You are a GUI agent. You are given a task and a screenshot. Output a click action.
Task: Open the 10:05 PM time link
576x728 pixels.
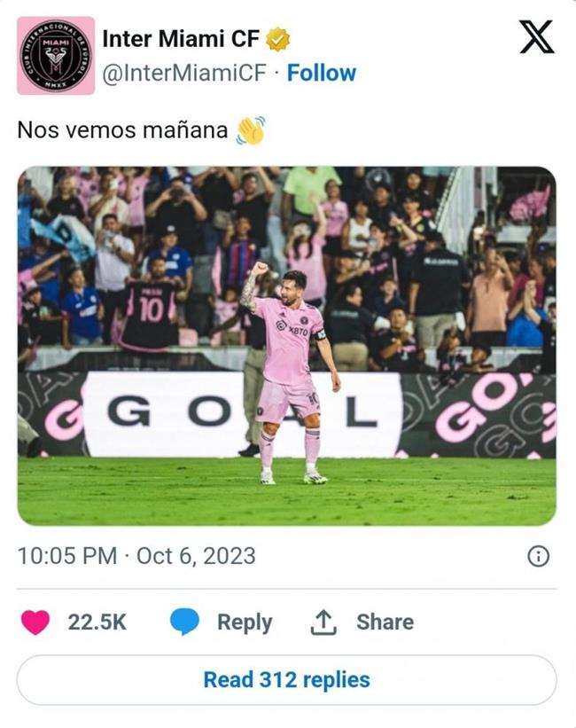pos(67,556)
